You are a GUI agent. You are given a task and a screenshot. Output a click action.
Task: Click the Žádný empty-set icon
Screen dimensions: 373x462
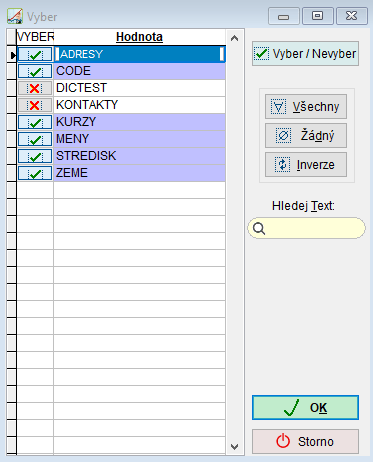(x=283, y=136)
